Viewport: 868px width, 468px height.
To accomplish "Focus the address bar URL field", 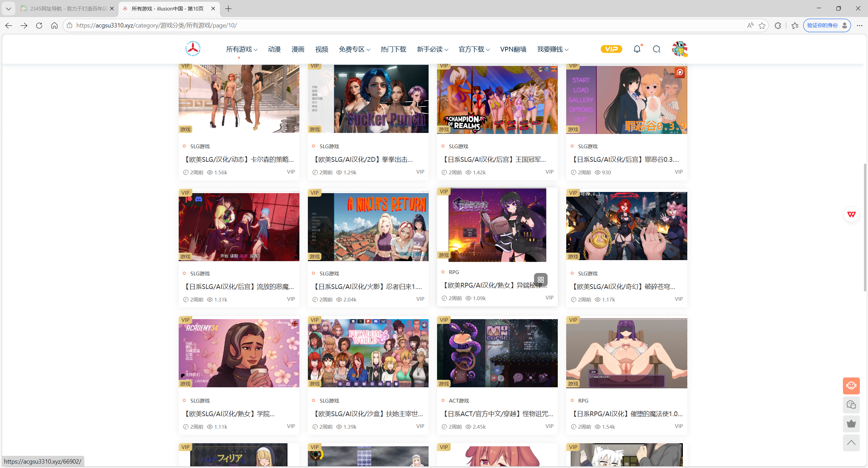I will coord(407,25).
